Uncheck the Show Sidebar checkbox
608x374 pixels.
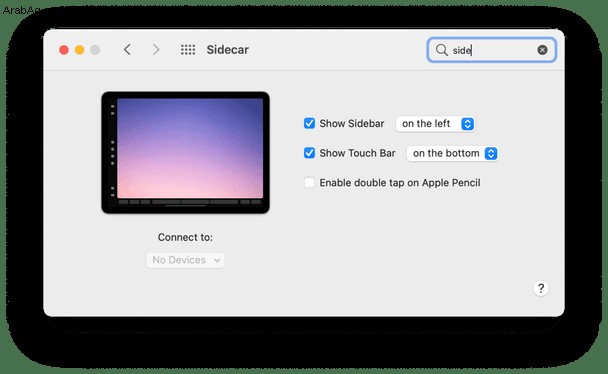[x=309, y=123]
